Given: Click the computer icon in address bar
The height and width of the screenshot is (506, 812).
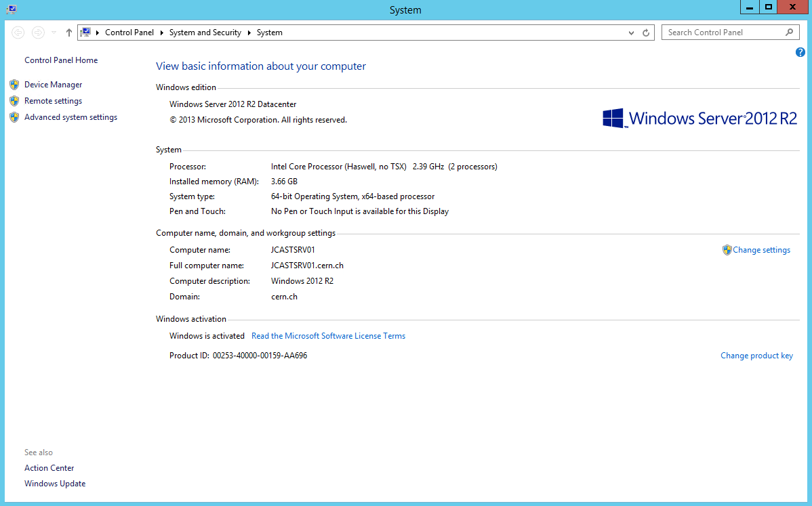Looking at the screenshot, I should (86, 32).
